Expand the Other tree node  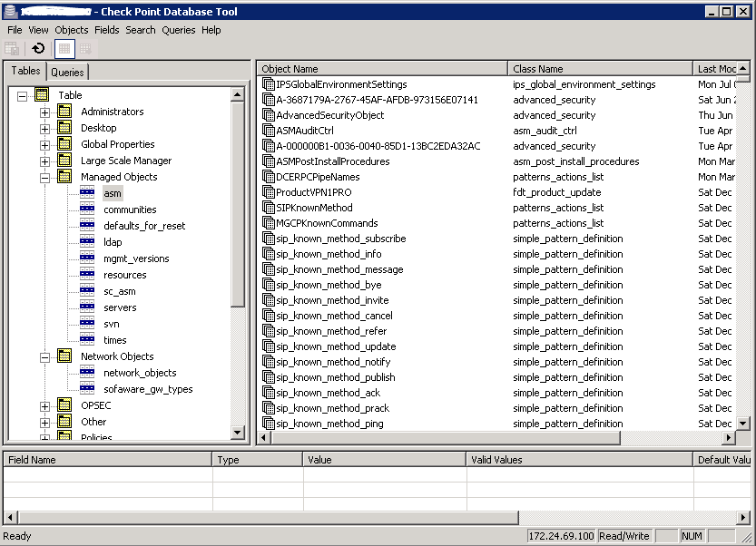(44, 423)
